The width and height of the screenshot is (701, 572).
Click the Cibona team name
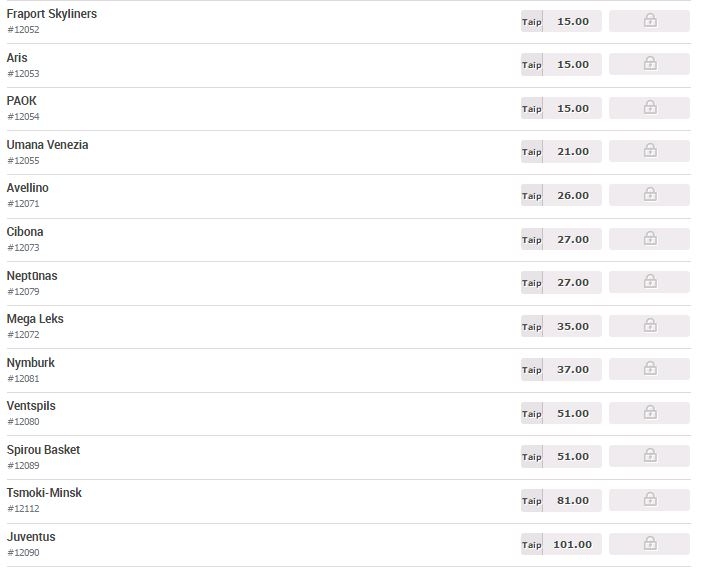pyautogui.click(x=25, y=232)
